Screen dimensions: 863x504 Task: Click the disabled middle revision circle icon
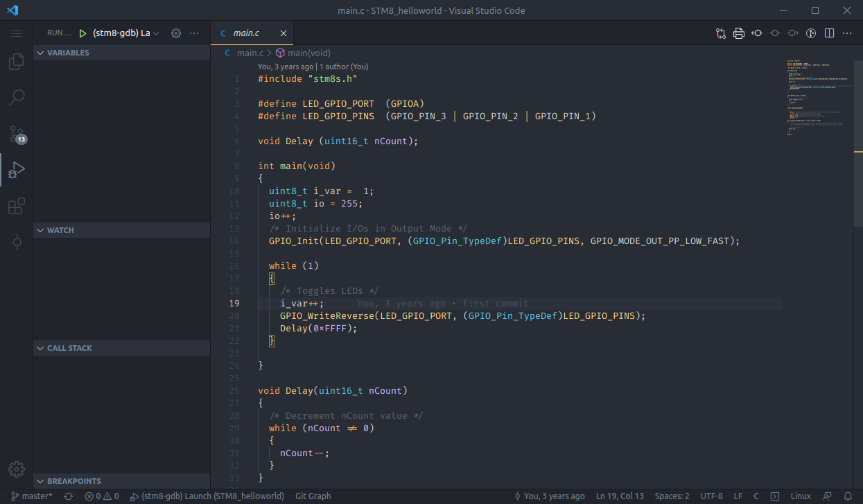tap(775, 33)
